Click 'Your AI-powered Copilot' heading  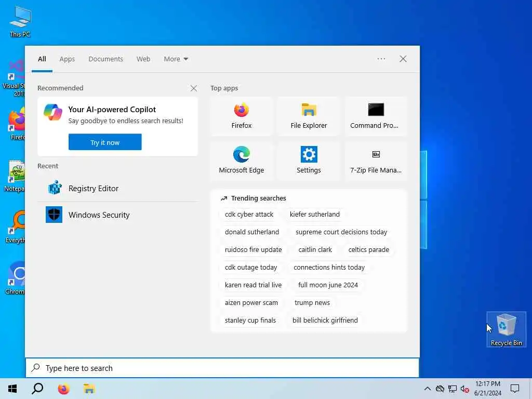pos(112,110)
